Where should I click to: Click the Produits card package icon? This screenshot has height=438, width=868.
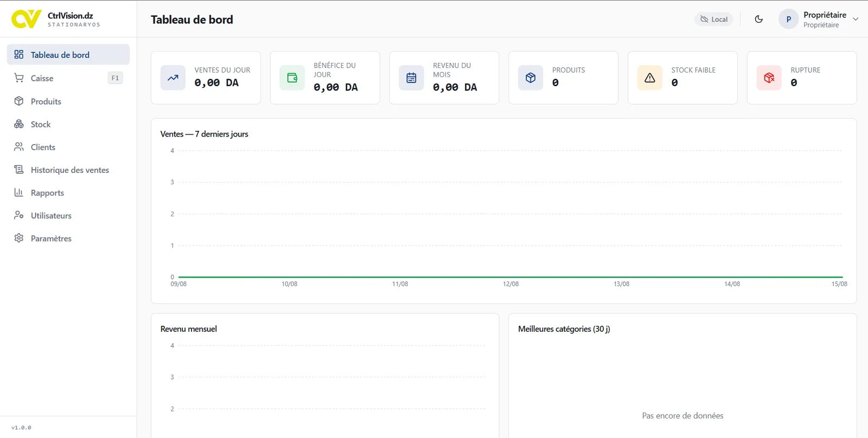click(x=531, y=78)
